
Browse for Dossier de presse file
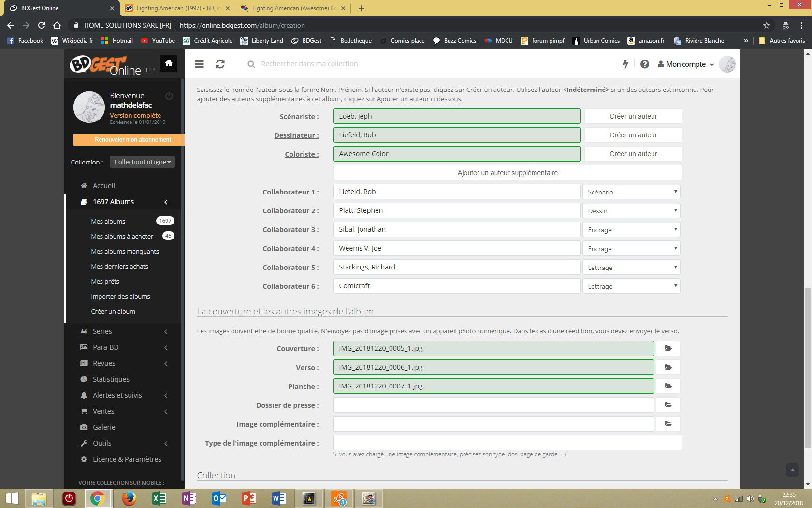click(667, 405)
